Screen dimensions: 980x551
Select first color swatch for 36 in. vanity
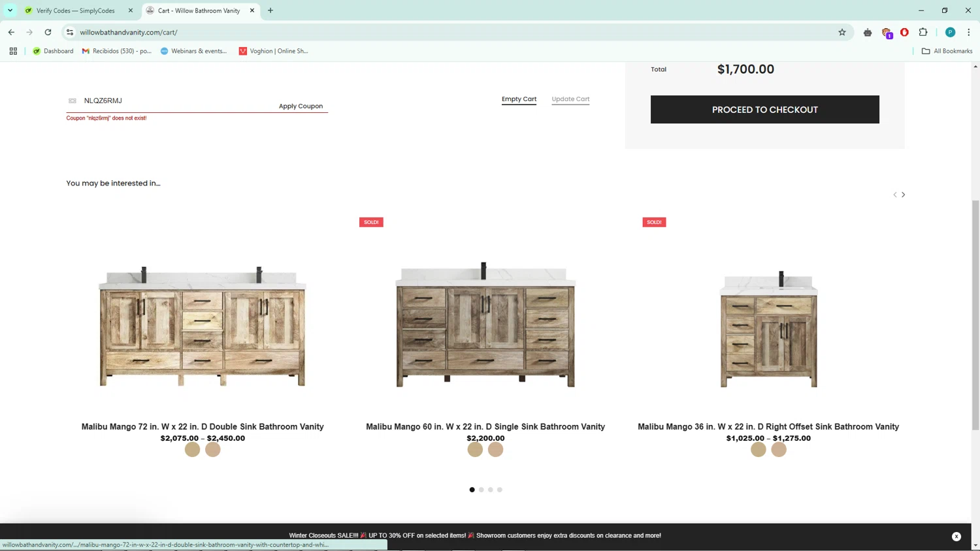point(758,449)
